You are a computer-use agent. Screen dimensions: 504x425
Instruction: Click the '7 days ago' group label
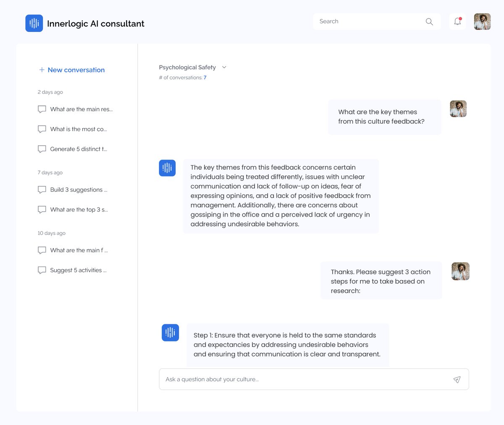pos(50,173)
